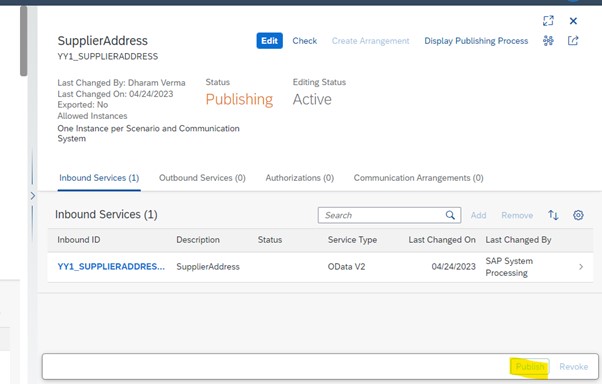Open Display Publishing Process
Image resolution: width=602 pixels, height=384 pixels.
(476, 41)
